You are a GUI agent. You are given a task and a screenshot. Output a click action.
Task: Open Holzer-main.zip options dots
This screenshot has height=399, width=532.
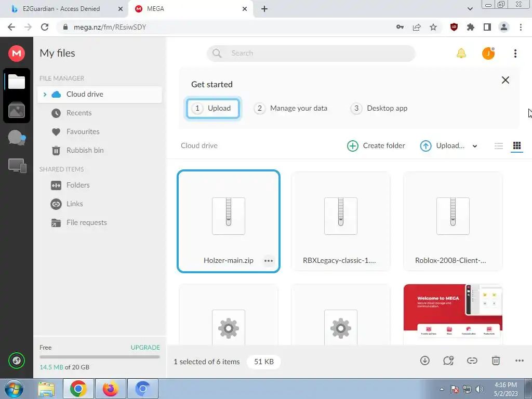[x=269, y=261]
